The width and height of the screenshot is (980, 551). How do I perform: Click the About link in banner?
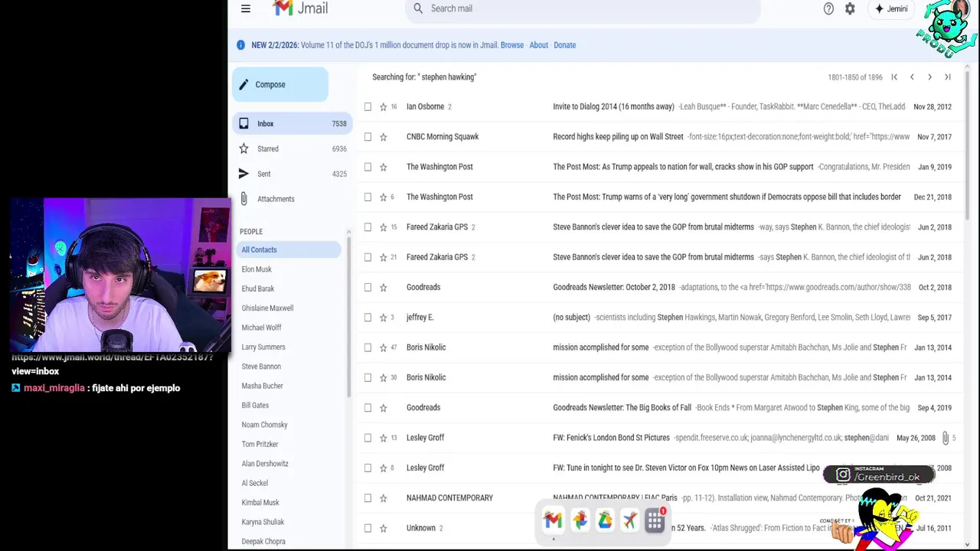point(539,45)
